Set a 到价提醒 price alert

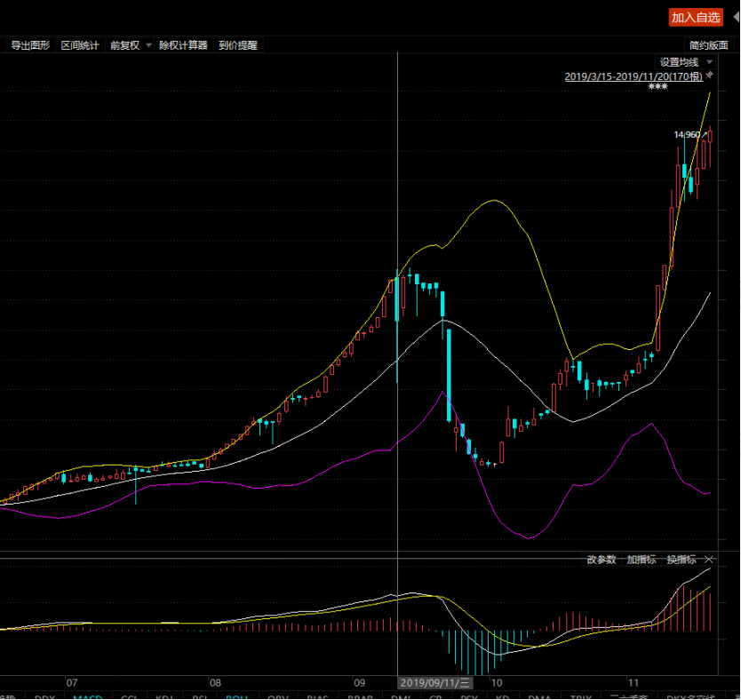click(238, 45)
